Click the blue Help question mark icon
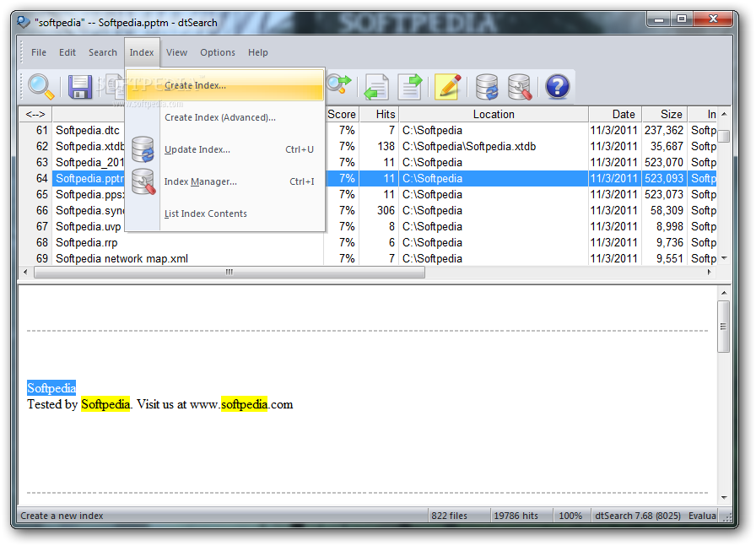This screenshot has height=546, width=756. (558, 87)
